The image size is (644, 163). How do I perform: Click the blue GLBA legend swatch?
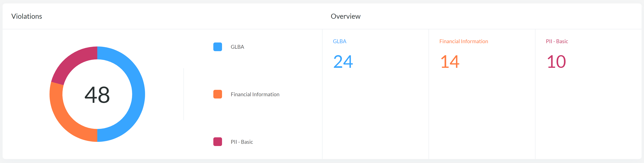coord(218,47)
